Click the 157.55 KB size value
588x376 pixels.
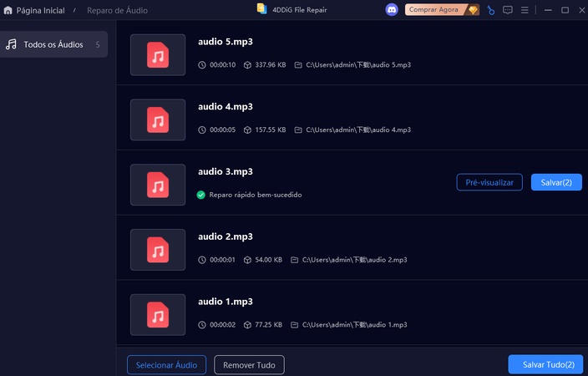click(271, 130)
